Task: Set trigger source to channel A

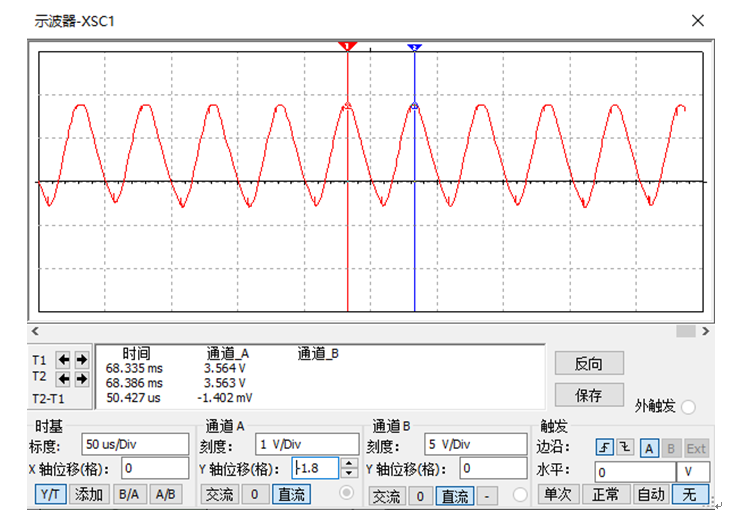Action: click(x=649, y=448)
